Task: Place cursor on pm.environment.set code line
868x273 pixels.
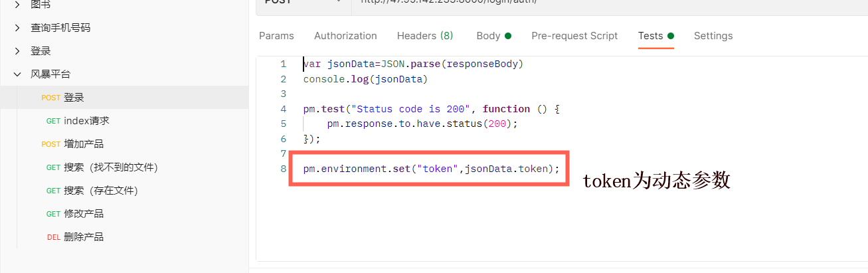Action: [431, 169]
